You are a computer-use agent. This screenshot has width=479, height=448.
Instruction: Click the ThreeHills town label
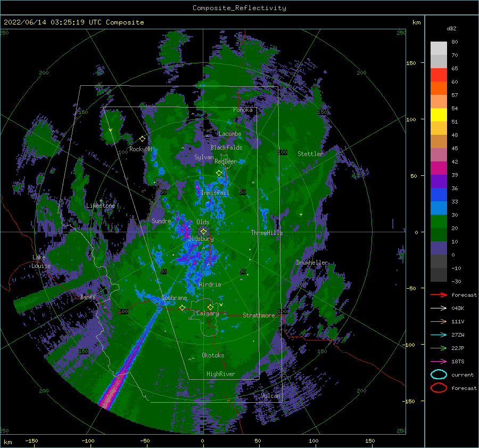267,233
